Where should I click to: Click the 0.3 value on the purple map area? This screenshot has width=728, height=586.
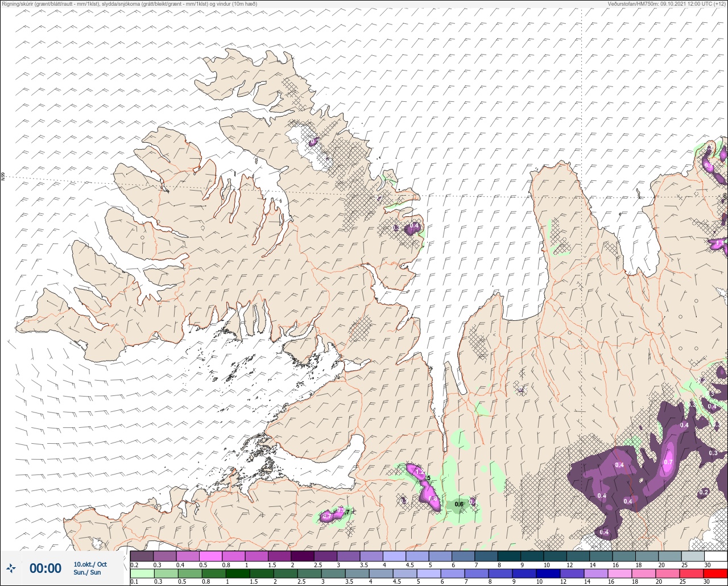pos(713,453)
